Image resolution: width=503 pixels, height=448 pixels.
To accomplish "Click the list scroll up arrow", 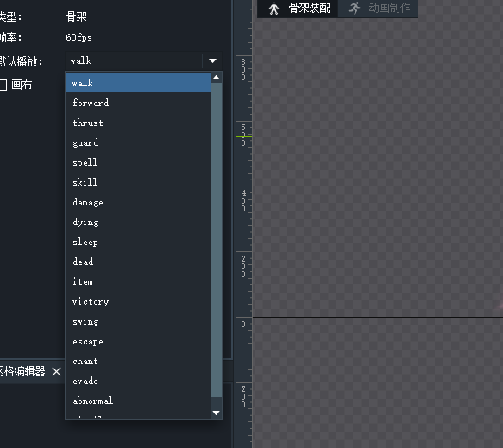I will [217, 78].
